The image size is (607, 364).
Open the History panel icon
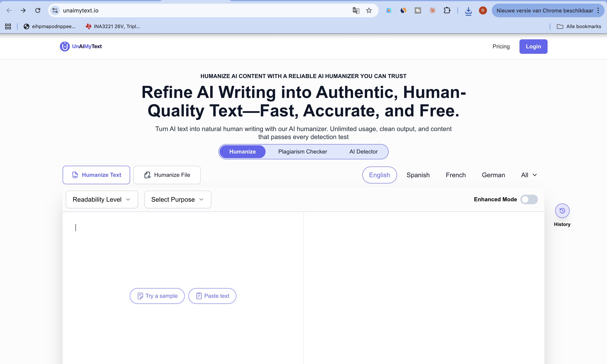coord(562,211)
